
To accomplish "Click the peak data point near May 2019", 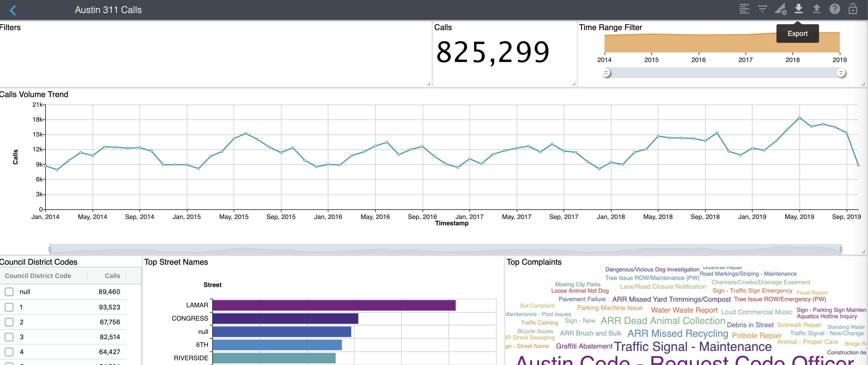I will point(799,118).
